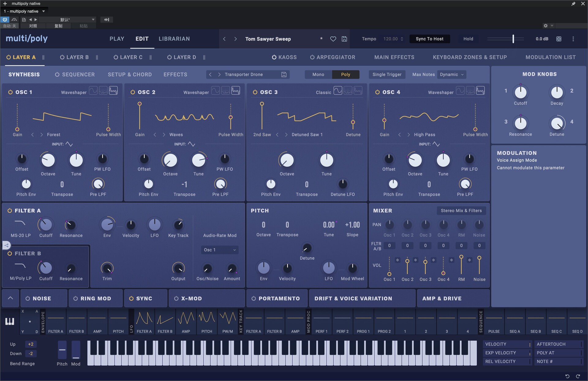Screen dimensions: 588x381
Task: Open dropdown arrow beside host settings gear
Action: pyautogui.click(x=552, y=26)
